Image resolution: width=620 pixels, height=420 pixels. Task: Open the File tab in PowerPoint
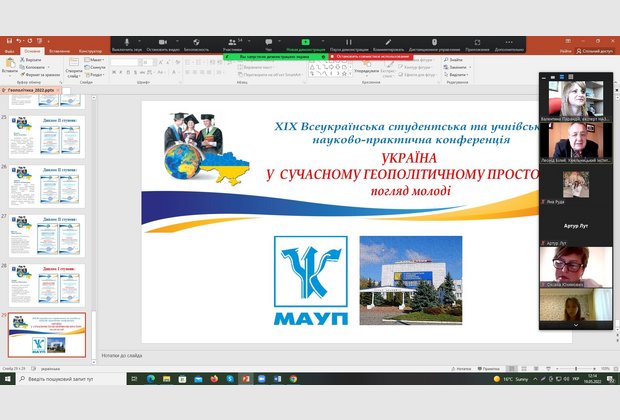[10, 50]
